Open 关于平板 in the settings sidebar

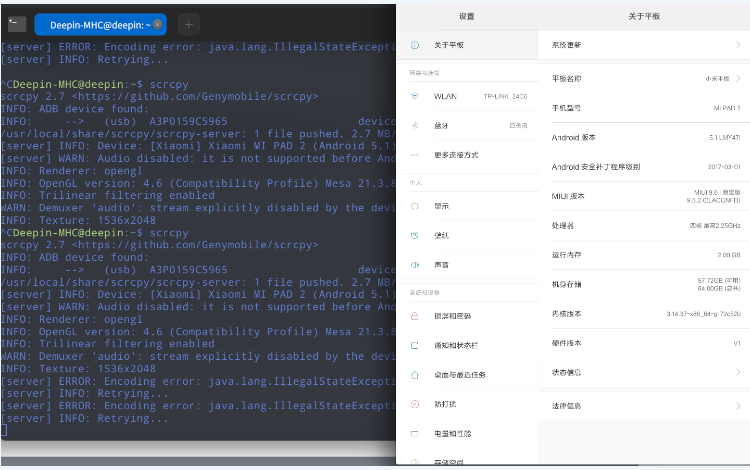[467, 45]
